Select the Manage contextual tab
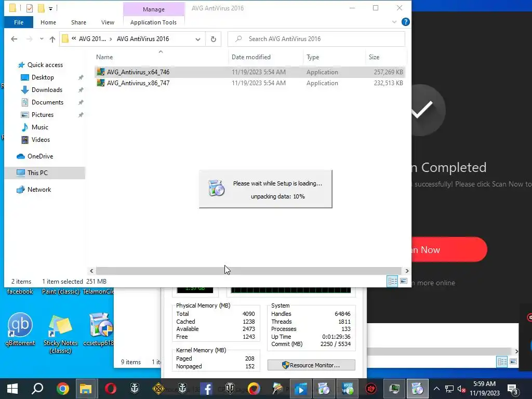 coord(154,9)
